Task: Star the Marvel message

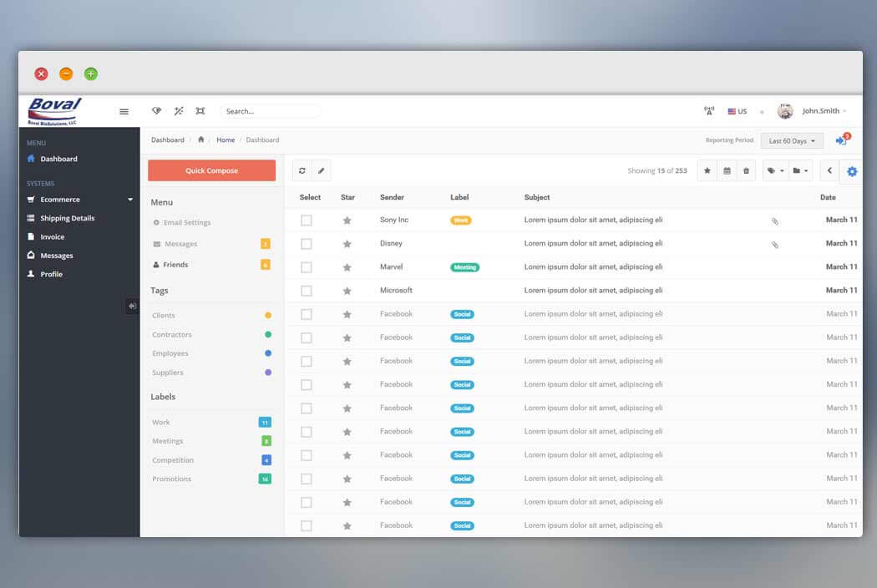Action: [347, 267]
